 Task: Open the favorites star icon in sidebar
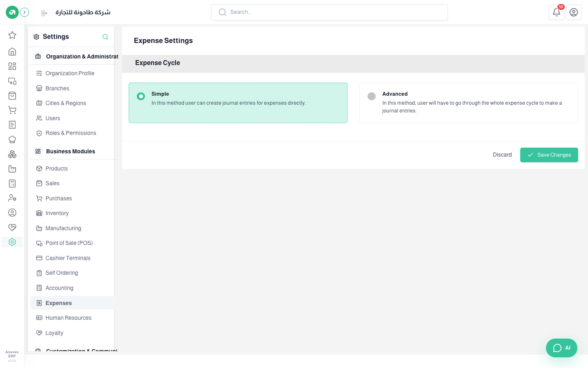point(12,35)
